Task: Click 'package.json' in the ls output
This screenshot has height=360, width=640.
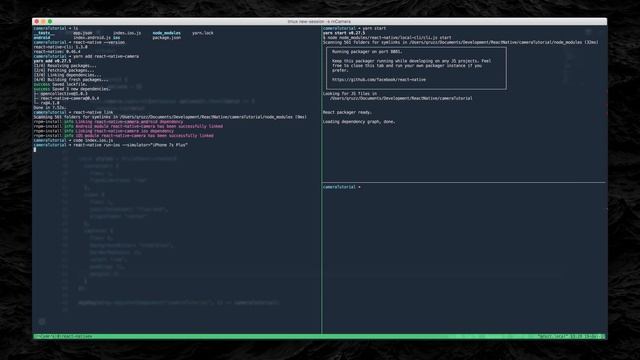Action: tap(167, 38)
